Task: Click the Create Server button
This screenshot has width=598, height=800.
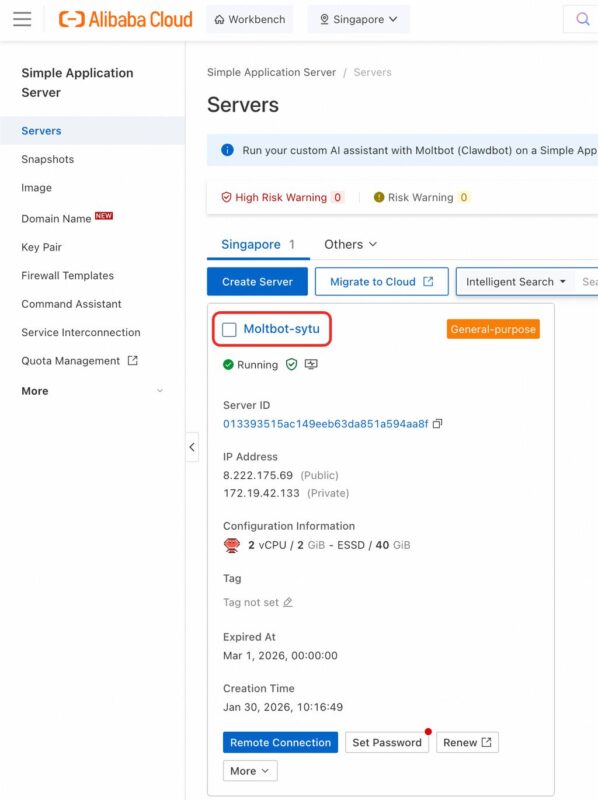Action: click(256, 281)
